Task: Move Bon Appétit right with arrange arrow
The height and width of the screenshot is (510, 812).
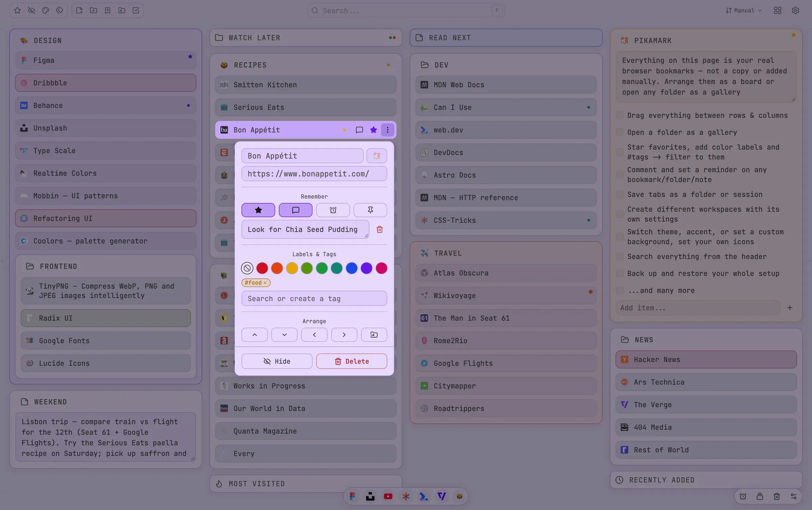Action: [x=344, y=335]
